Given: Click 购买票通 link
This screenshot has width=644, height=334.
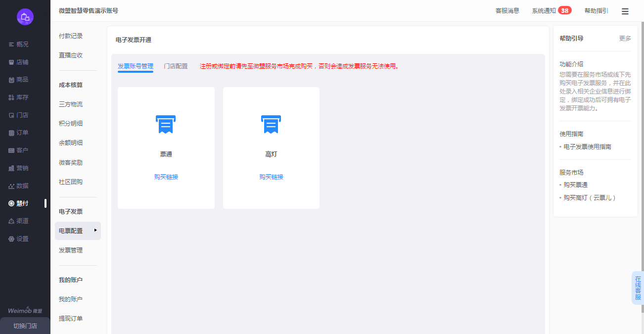Looking at the screenshot, I should pos(576,185).
